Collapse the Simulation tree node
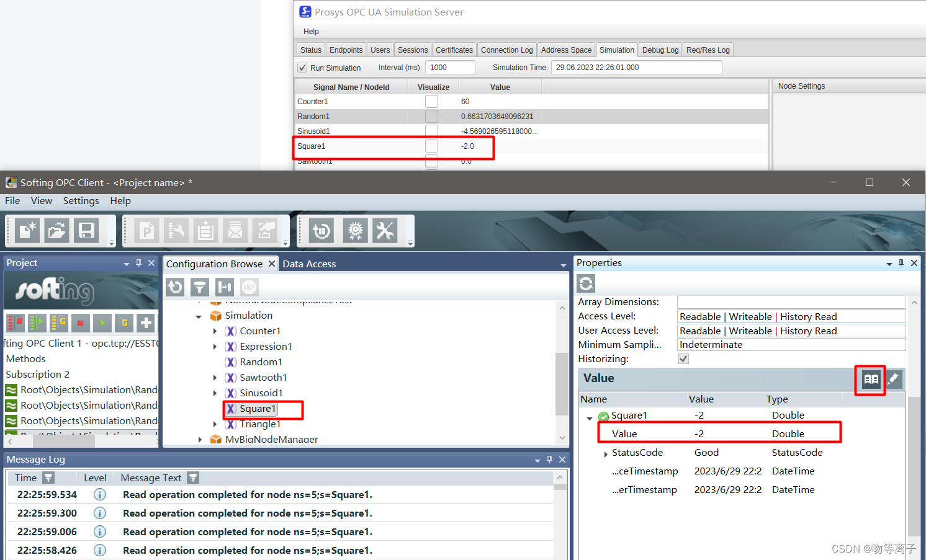 [199, 316]
